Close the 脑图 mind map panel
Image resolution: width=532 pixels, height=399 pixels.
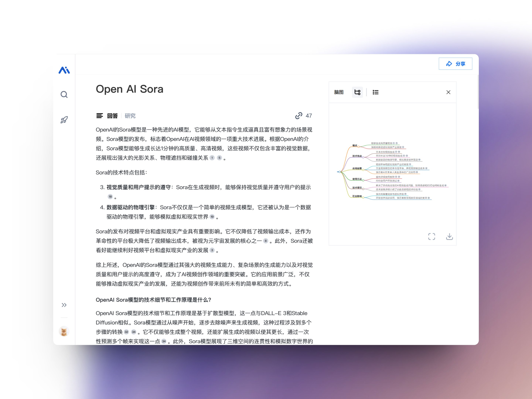pos(448,92)
